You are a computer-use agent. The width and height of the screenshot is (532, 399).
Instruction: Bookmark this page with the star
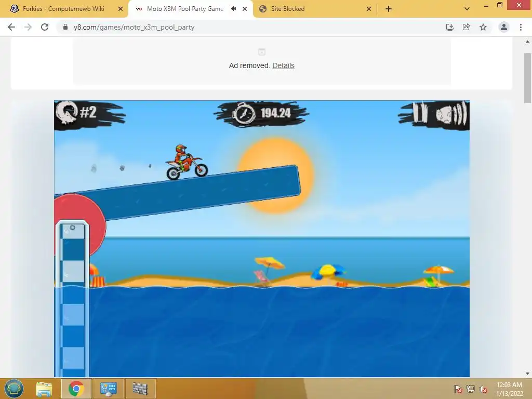coord(483,27)
